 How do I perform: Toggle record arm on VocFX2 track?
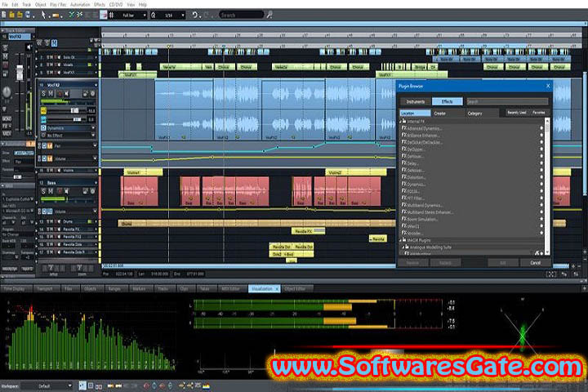tap(59, 93)
